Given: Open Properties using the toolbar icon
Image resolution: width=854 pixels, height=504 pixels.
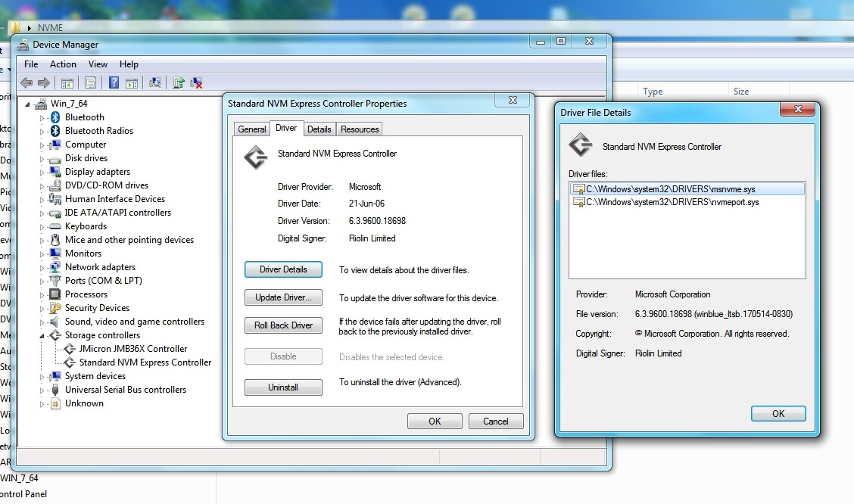Looking at the screenshot, I should [89, 82].
